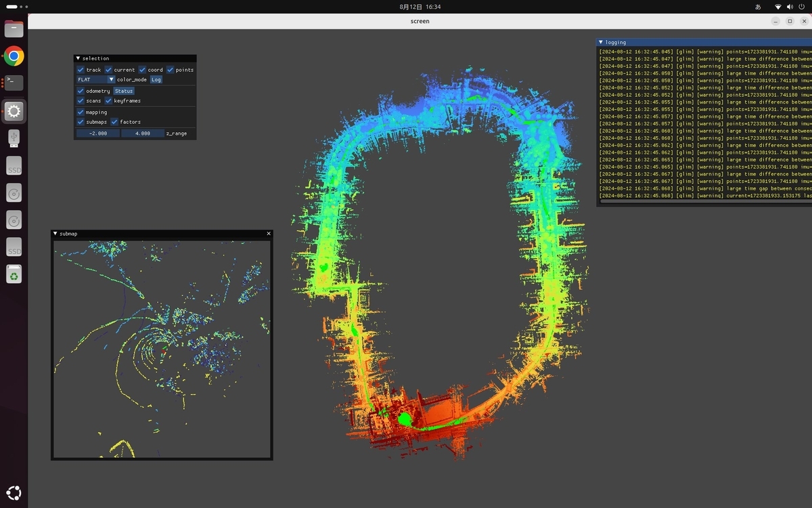Click the z_range minimum value -2.000 field

pyautogui.click(x=97, y=133)
